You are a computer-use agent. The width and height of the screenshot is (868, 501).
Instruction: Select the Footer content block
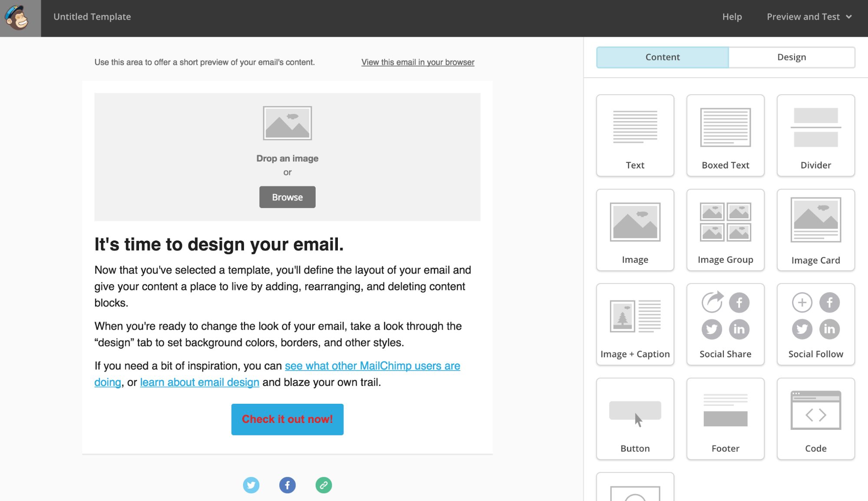point(725,418)
